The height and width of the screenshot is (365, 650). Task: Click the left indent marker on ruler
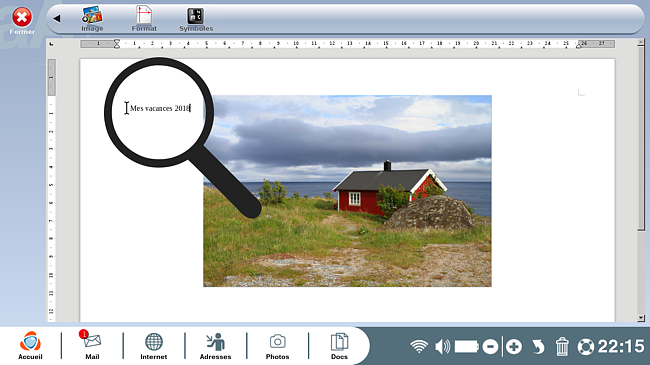pos(117,44)
